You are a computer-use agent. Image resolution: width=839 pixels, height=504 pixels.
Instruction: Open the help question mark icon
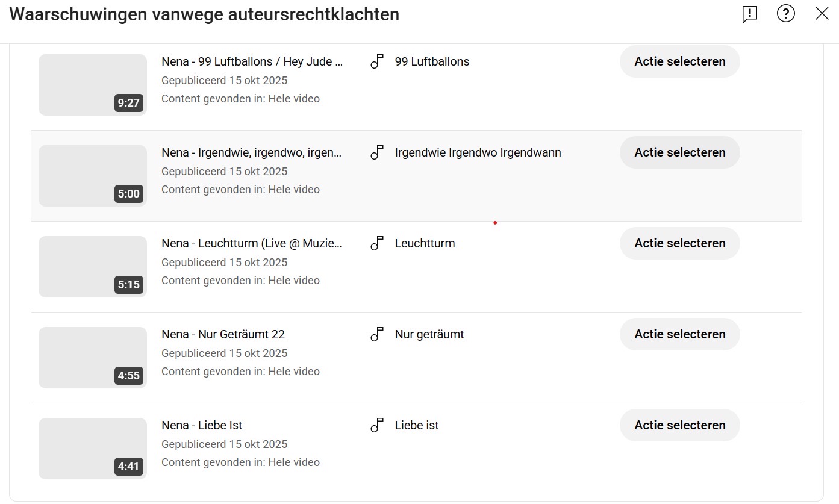(x=786, y=14)
